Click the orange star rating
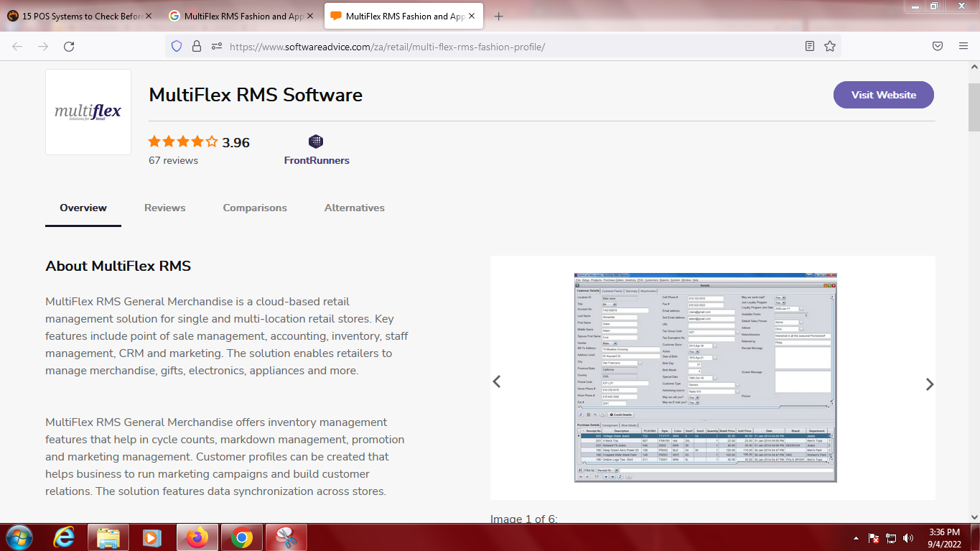 [x=182, y=142]
